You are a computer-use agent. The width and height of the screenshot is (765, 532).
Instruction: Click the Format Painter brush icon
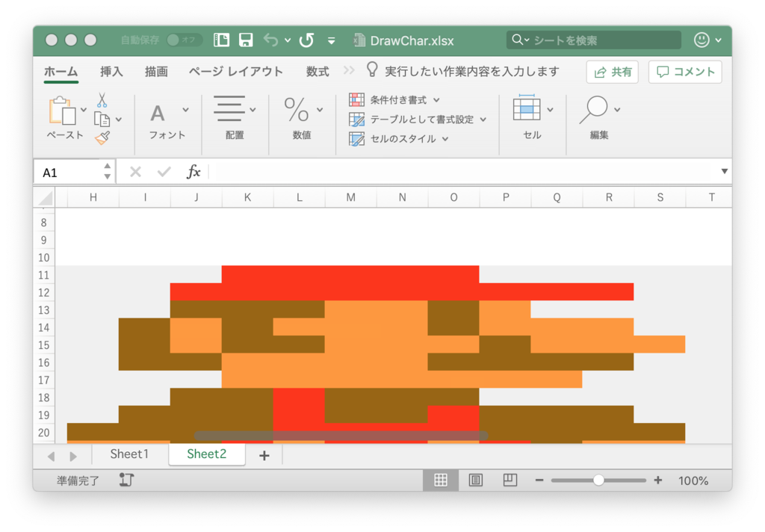point(102,138)
